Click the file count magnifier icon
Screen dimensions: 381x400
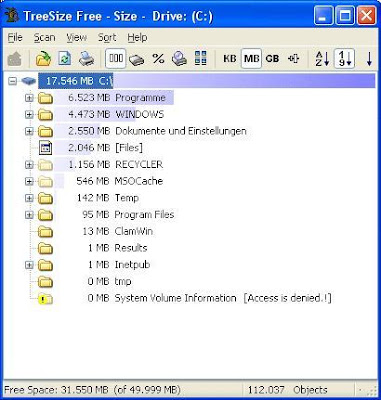179,59
